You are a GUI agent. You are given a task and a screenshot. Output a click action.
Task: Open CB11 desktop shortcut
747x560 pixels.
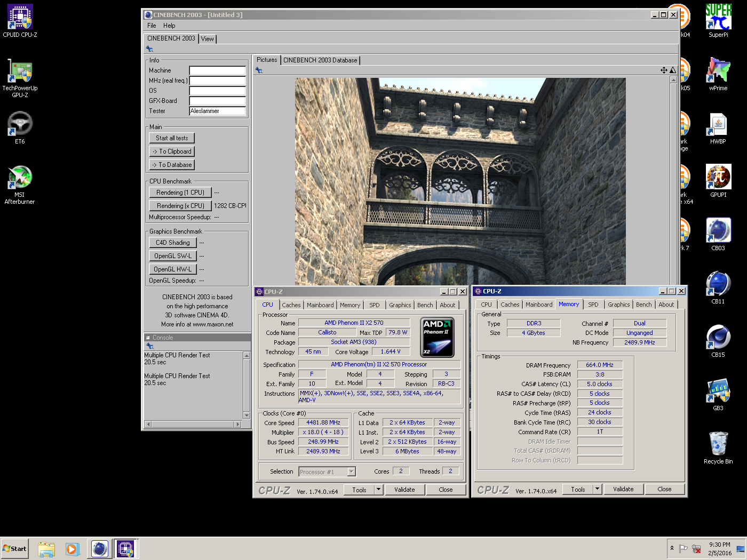718,288
